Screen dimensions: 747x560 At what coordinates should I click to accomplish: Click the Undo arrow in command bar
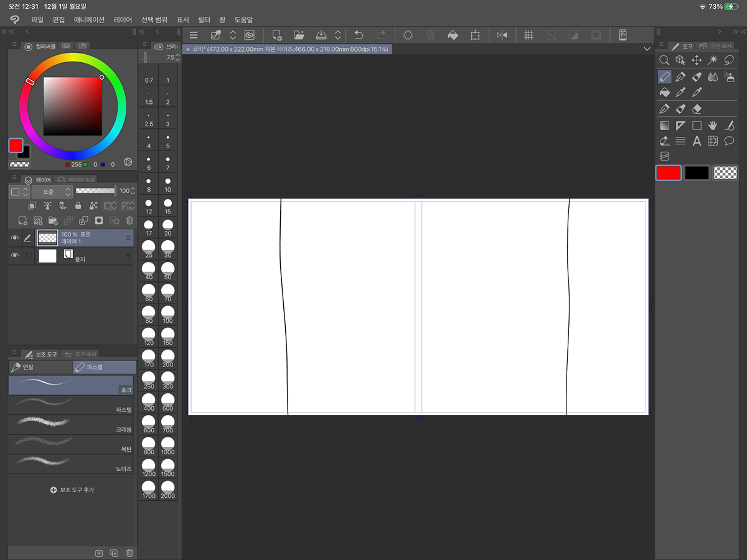359,35
